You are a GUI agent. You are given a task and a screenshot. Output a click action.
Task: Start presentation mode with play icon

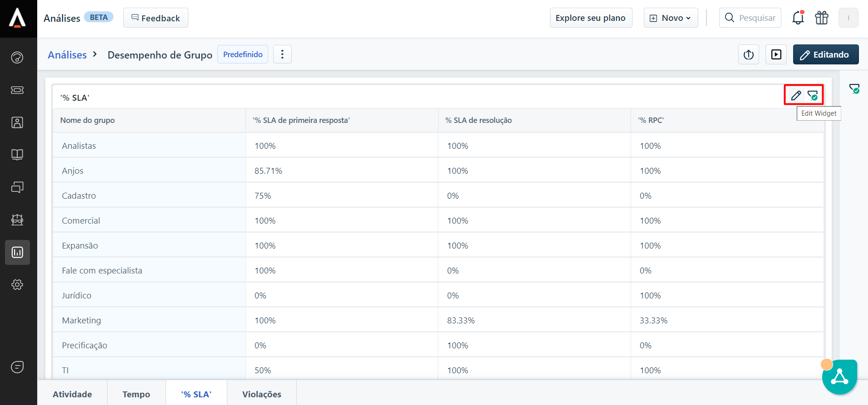(776, 54)
